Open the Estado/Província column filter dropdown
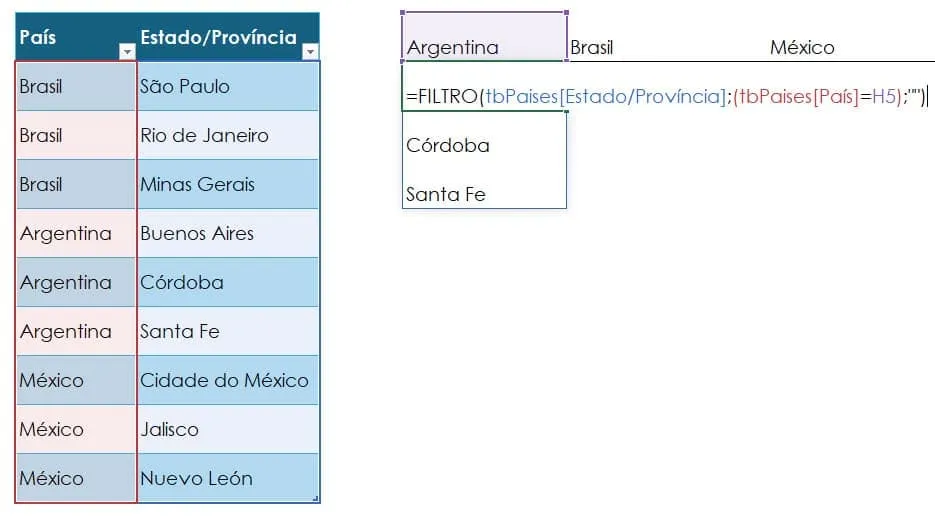Image resolution: width=935 pixels, height=521 pixels. 310,52
